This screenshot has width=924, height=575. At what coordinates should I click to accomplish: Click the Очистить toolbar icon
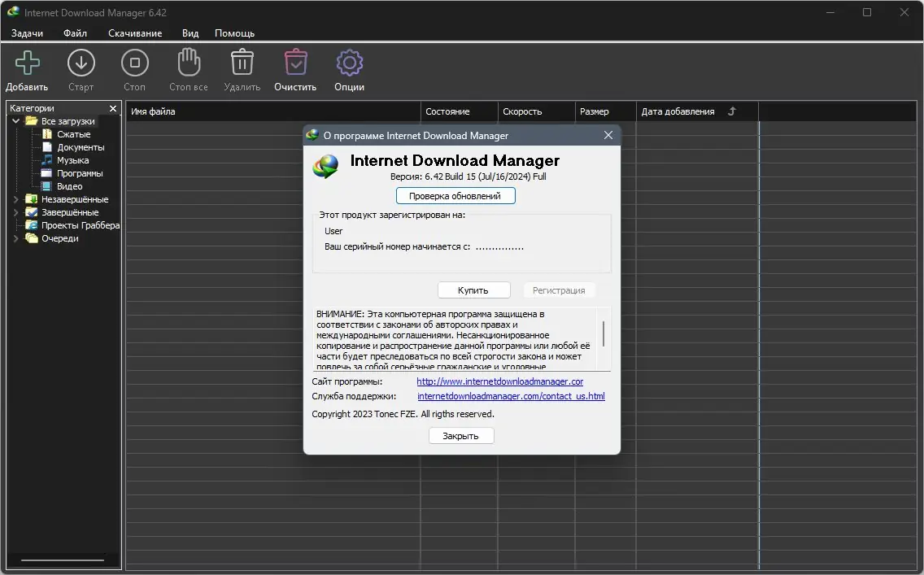295,62
